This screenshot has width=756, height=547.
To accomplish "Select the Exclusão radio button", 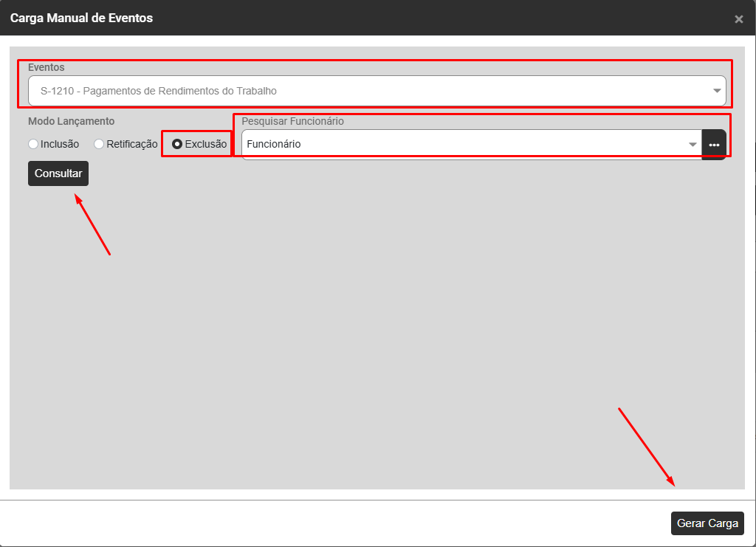I will coord(177,144).
